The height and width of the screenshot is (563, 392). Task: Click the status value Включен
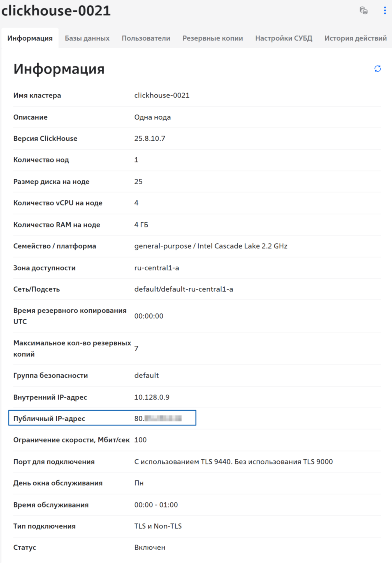[150, 547]
